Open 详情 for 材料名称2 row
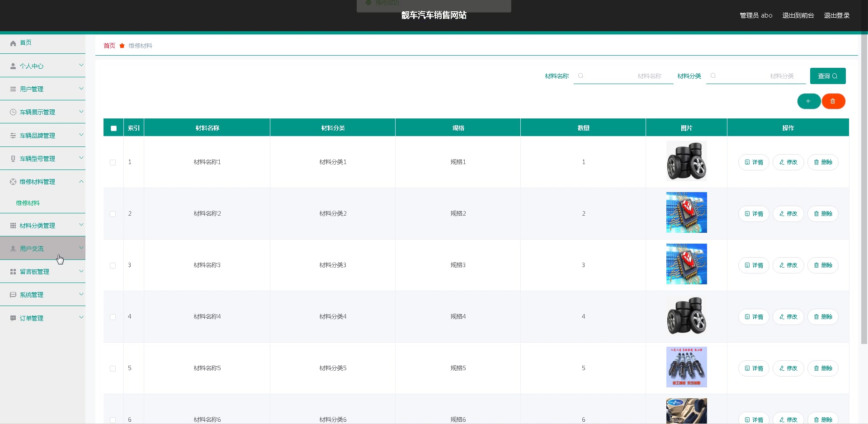The width and height of the screenshot is (868, 424). [x=754, y=214]
